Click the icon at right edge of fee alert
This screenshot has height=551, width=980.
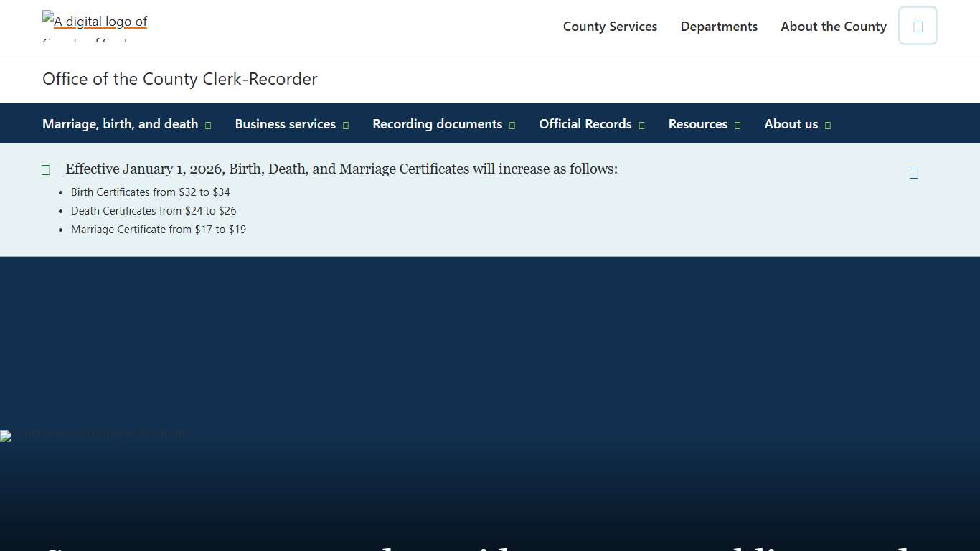(913, 173)
